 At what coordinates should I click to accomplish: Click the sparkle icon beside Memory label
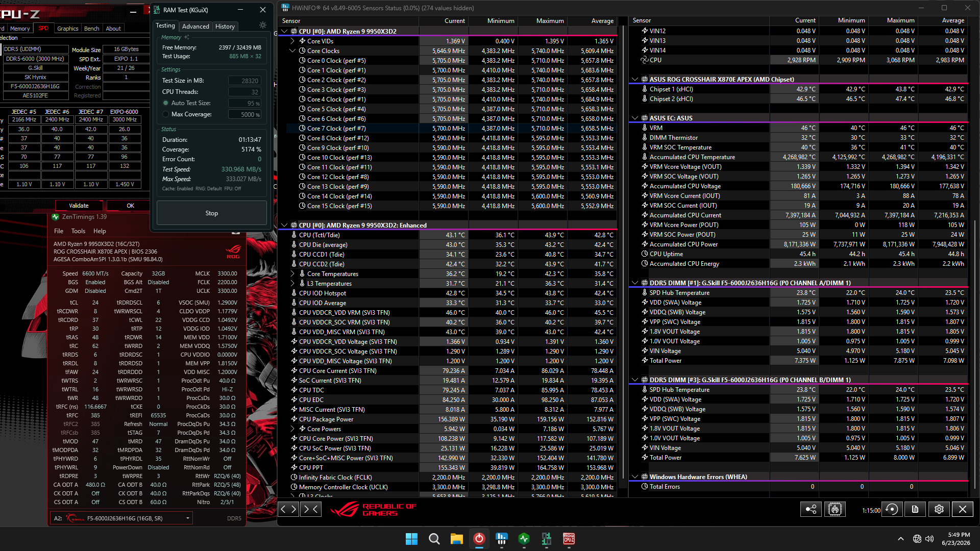[187, 37]
